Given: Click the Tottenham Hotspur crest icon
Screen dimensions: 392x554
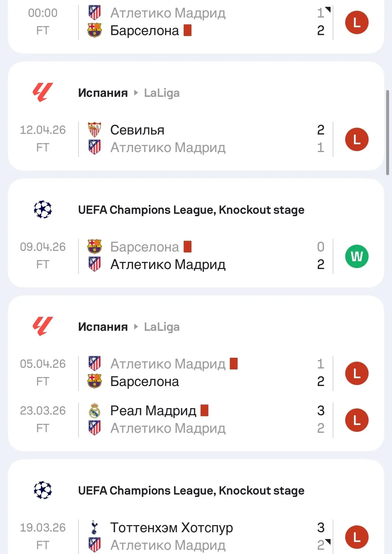Looking at the screenshot, I should 95,527.
